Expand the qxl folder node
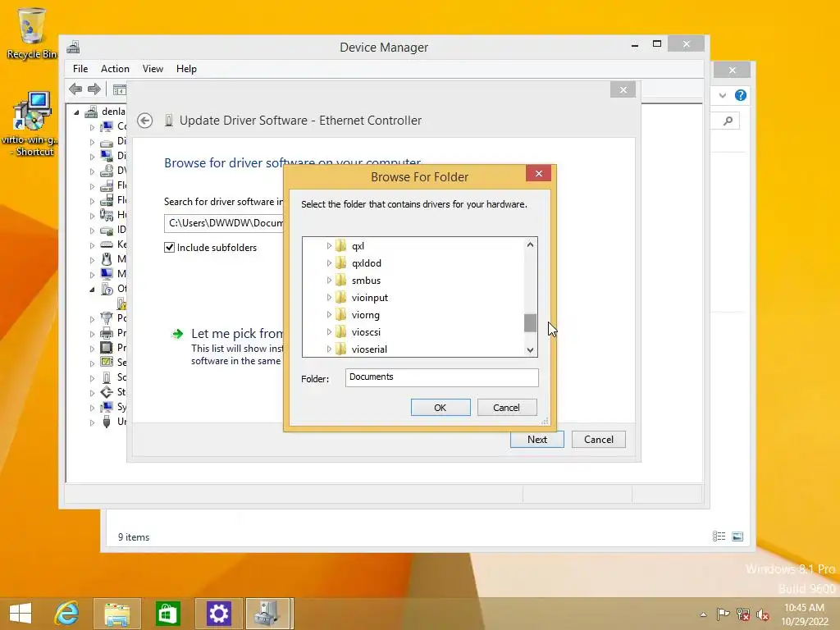Screen dimensions: 840x630 click(329, 246)
